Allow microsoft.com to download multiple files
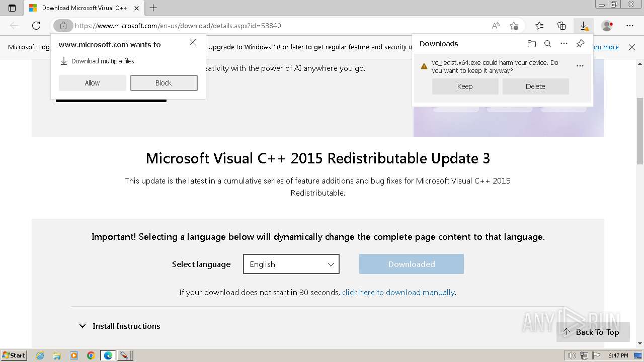The width and height of the screenshot is (644, 362). tap(93, 83)
